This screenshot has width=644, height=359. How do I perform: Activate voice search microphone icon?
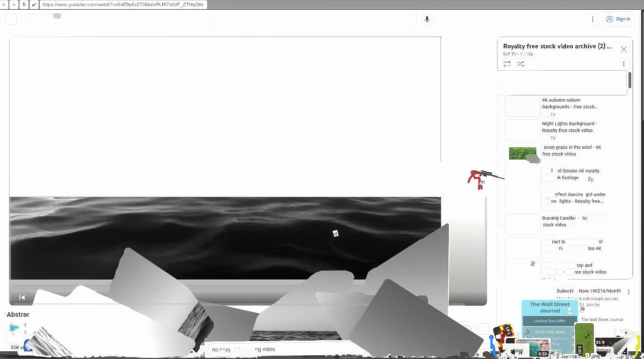[x=427, y=19]
